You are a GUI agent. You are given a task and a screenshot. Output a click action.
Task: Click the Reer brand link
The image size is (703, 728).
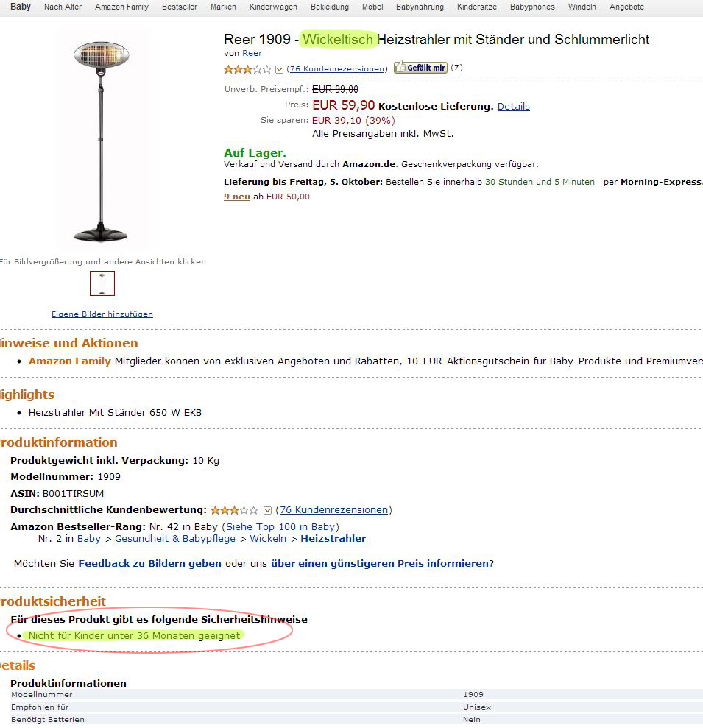[x=252, y=53]
